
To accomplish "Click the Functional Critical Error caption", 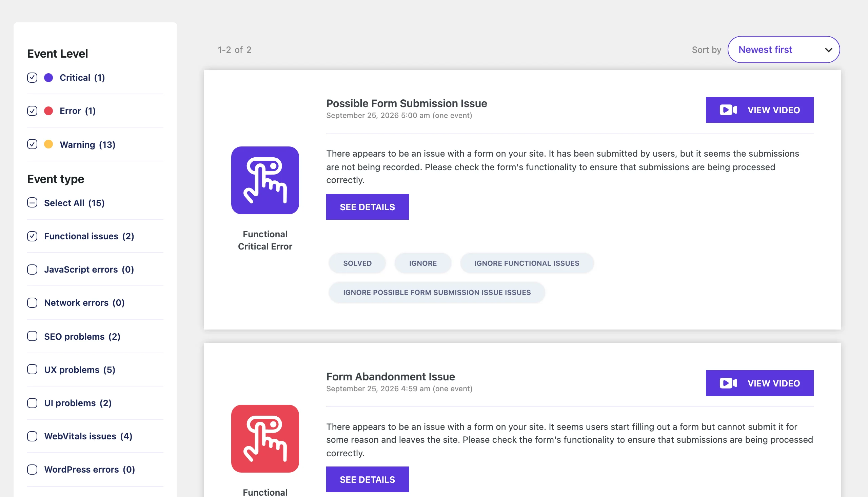I will tap(265, 240).
